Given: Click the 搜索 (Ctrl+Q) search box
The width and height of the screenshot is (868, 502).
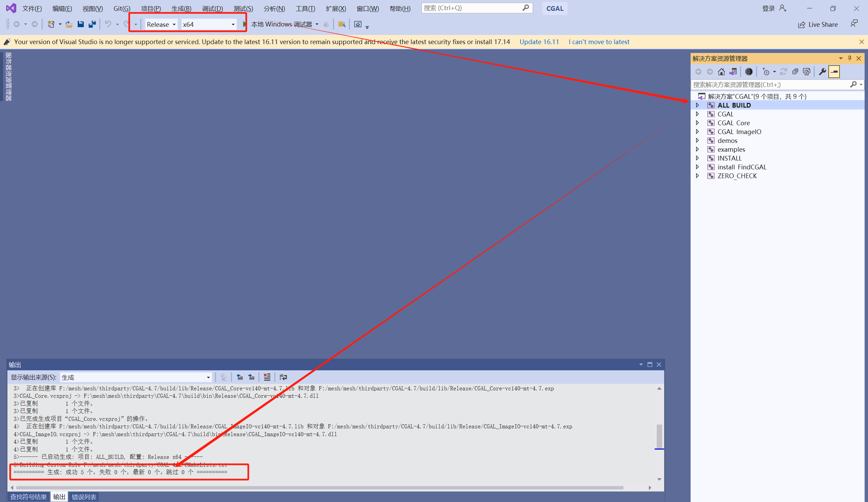Looking at the screenshot, I should [477, 8].
